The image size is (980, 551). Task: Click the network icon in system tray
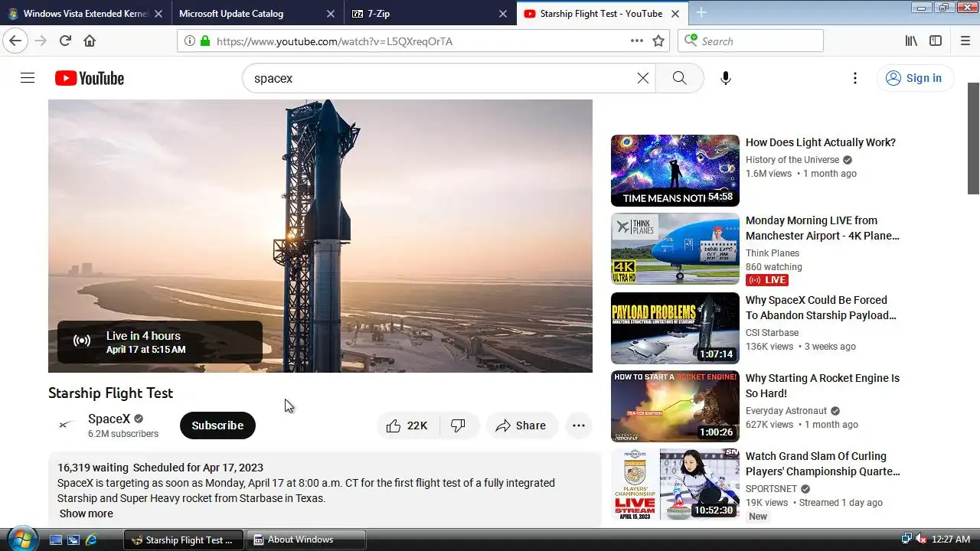906,540
